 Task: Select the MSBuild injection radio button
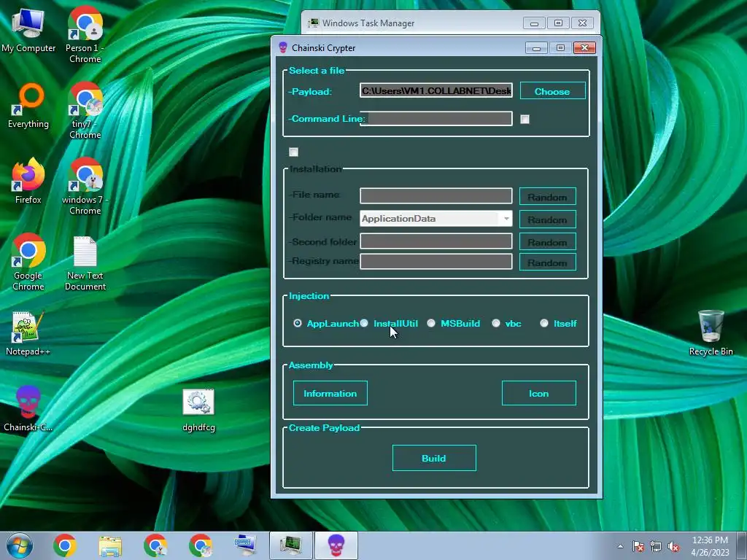430,323
